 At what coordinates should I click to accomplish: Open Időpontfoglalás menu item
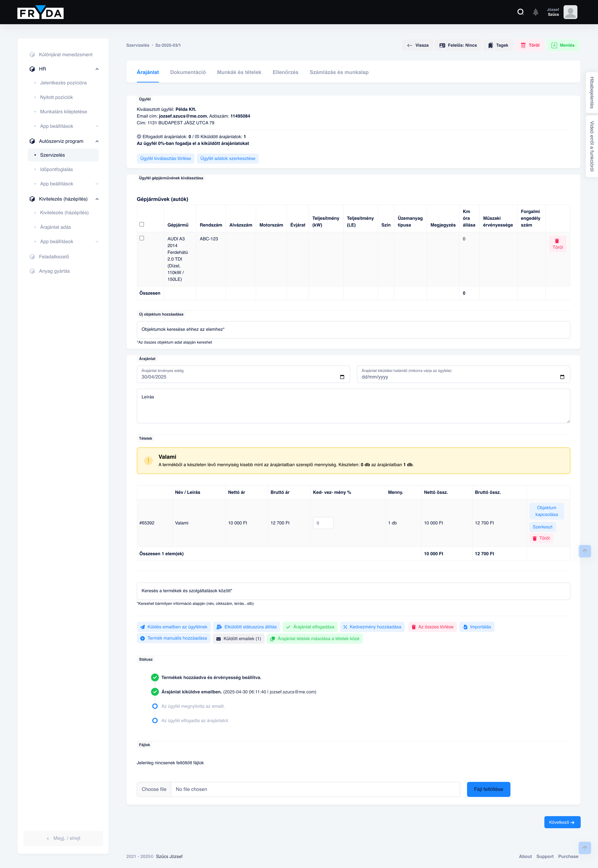point(57,169)
